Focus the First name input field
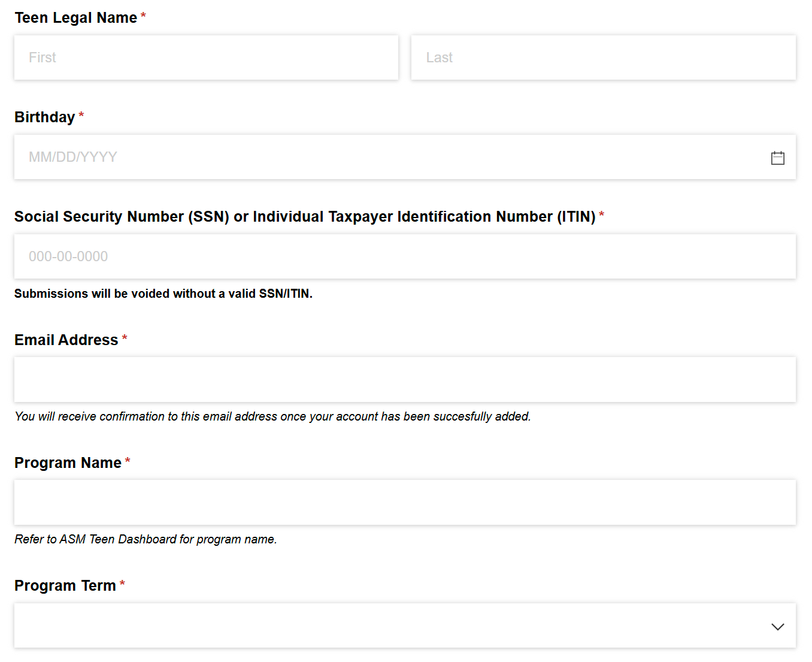Viewport: 812px width, 662px height. point(206,58)
